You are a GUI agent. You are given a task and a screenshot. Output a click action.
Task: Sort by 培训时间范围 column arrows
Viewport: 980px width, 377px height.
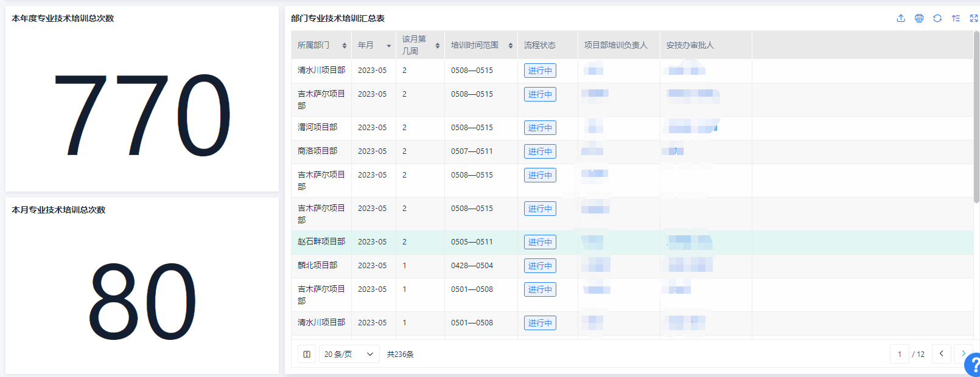pos(511,46)
